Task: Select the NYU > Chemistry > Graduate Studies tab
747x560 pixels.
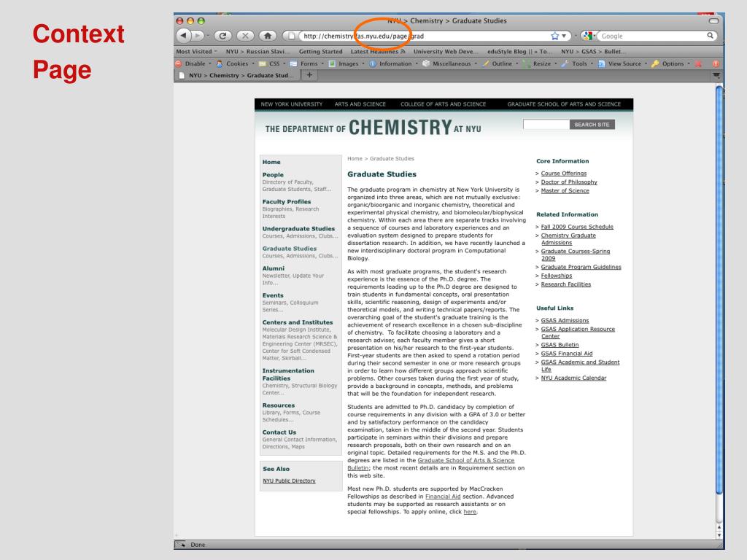Action: pos(239,75)
